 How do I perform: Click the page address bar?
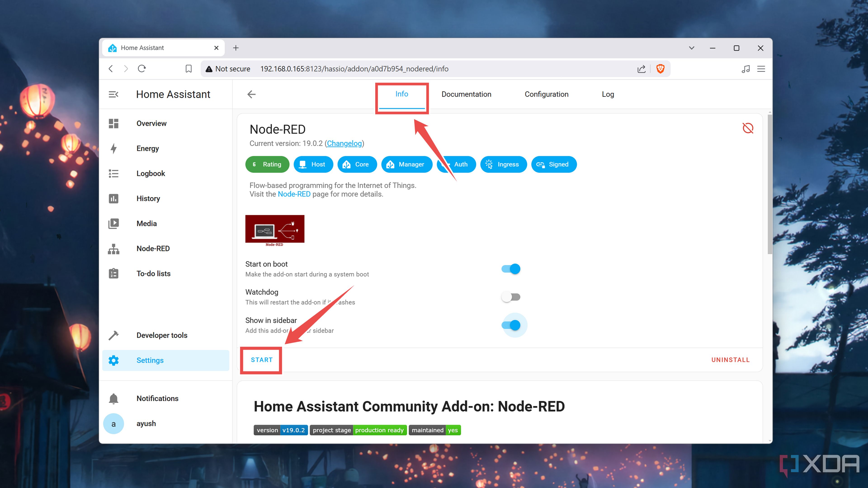coord(354,69)
